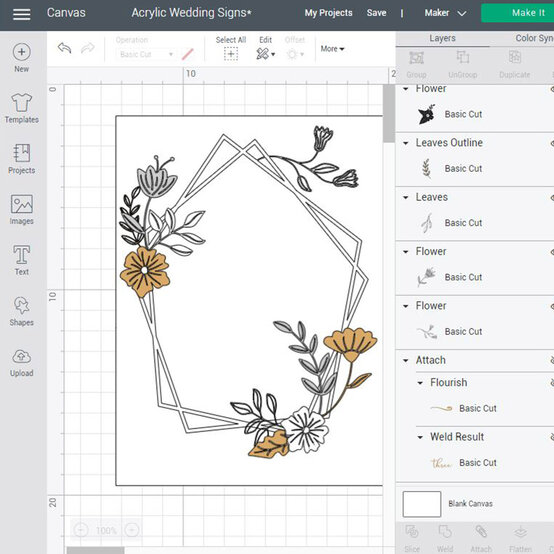Click the line color swatch beside Operation
554x554 pixels.
tap(187, 54)
